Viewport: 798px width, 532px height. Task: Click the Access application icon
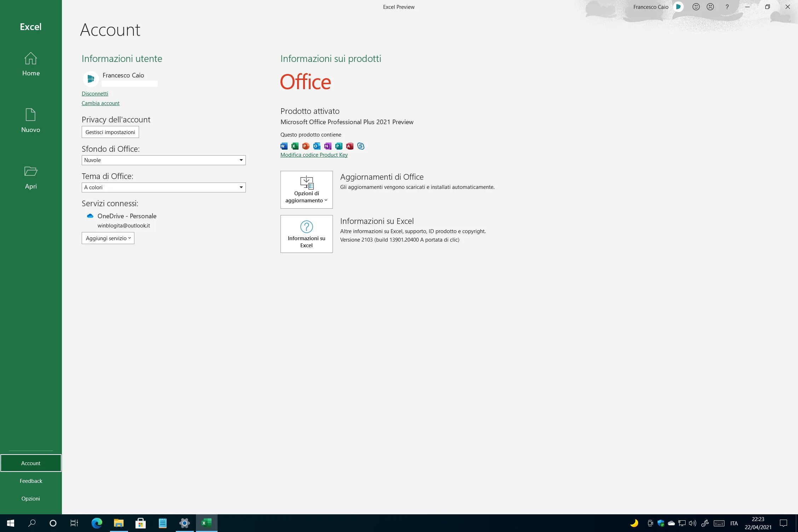click(x=350, y=146)
